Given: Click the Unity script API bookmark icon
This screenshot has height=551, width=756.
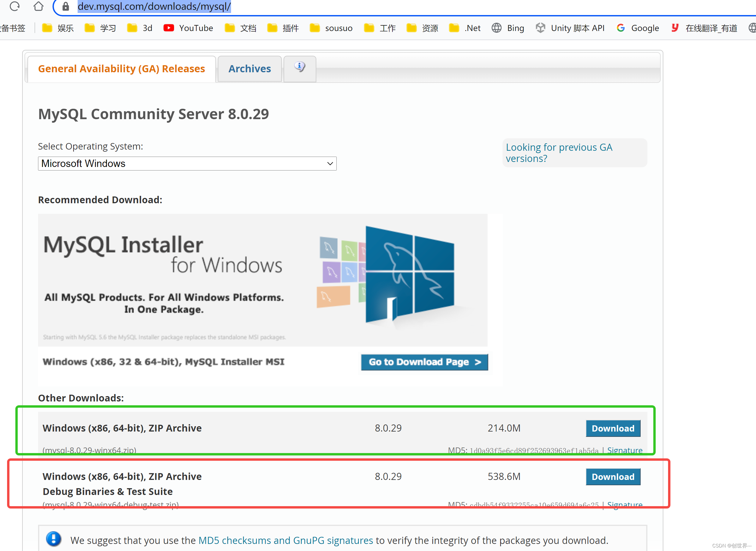Looking at the screenshot, I should (539, 27).
